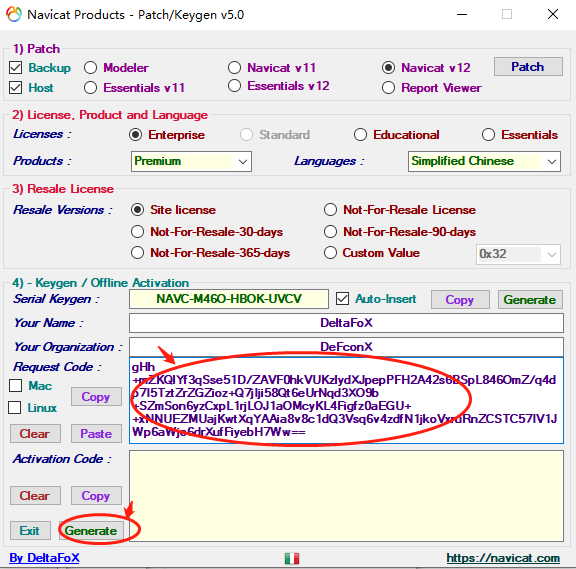Viewport: 576px width, 569px height.
Task: Select Not-For-Resale-90-days option
Action: click(330, 232)
